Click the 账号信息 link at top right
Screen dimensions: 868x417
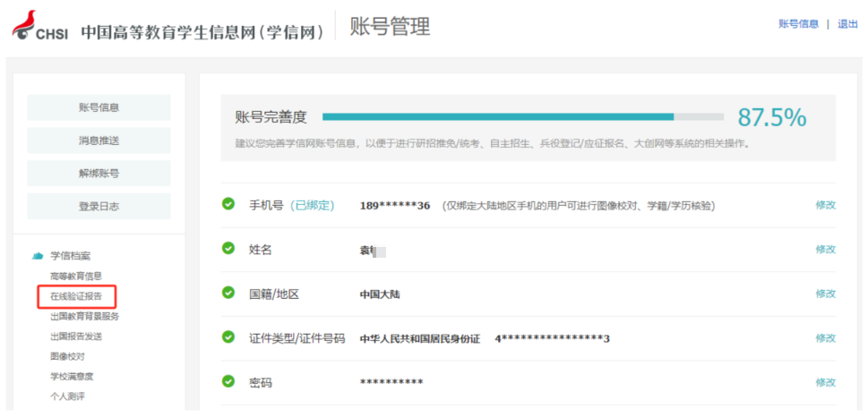(798, 24)
